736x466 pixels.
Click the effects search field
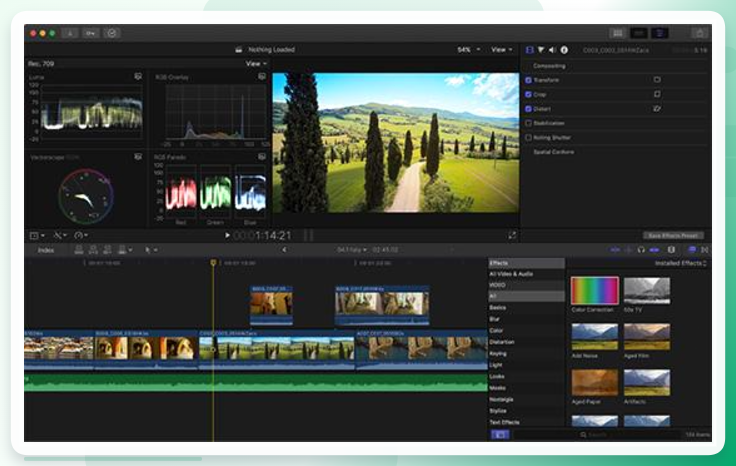[596, 435]
